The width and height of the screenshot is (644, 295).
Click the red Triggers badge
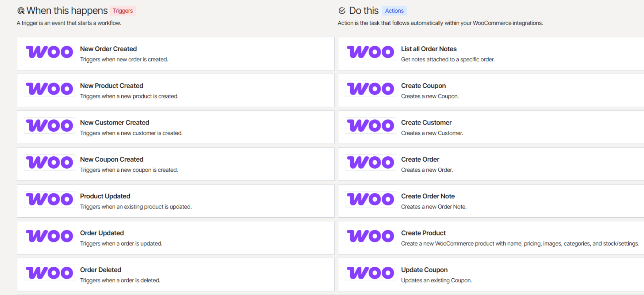[x=123, y=11]
